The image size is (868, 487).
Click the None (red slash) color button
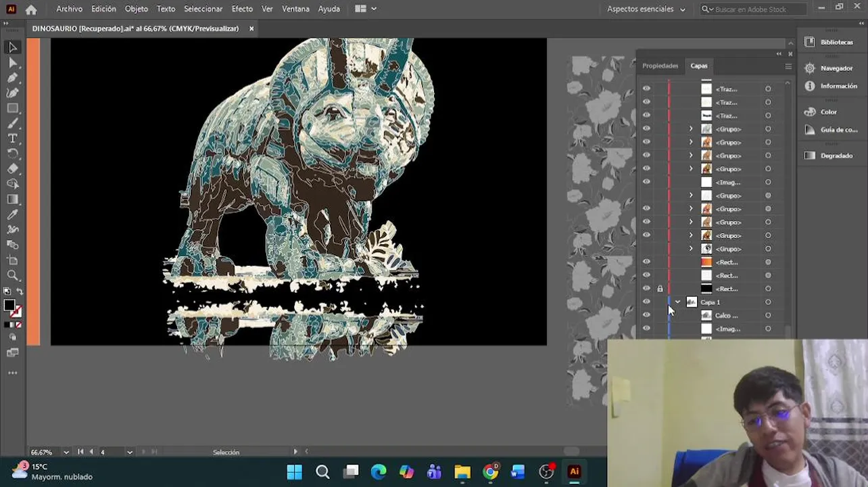point(19,325)
